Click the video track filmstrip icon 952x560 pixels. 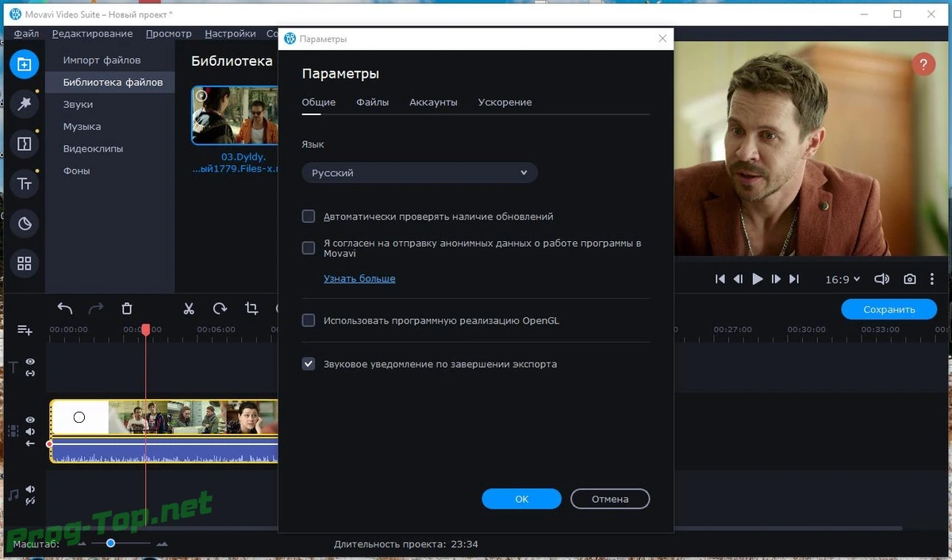[x=13, y=431]
